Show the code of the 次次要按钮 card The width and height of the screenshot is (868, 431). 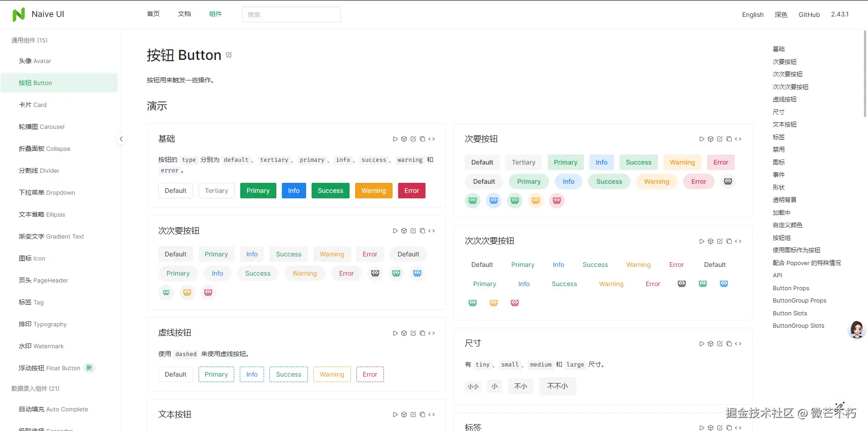[431, 231]
